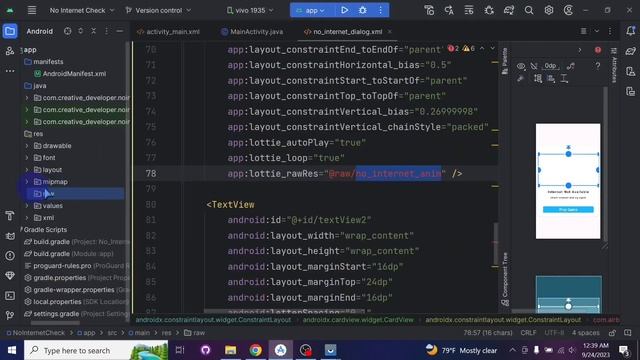Toggle the Palette side panel
640x360 pixels.
point(505,61)
